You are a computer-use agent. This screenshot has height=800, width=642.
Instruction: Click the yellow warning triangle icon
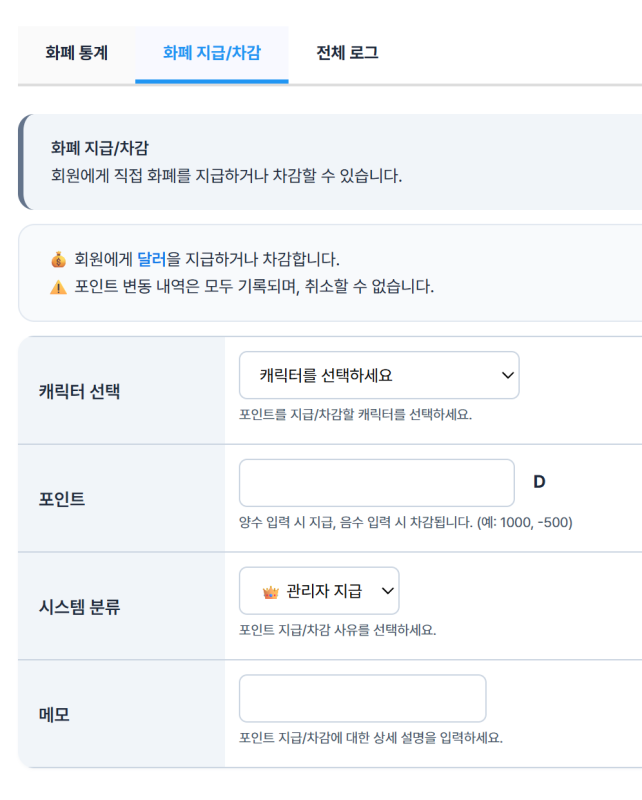click(58, 286)
